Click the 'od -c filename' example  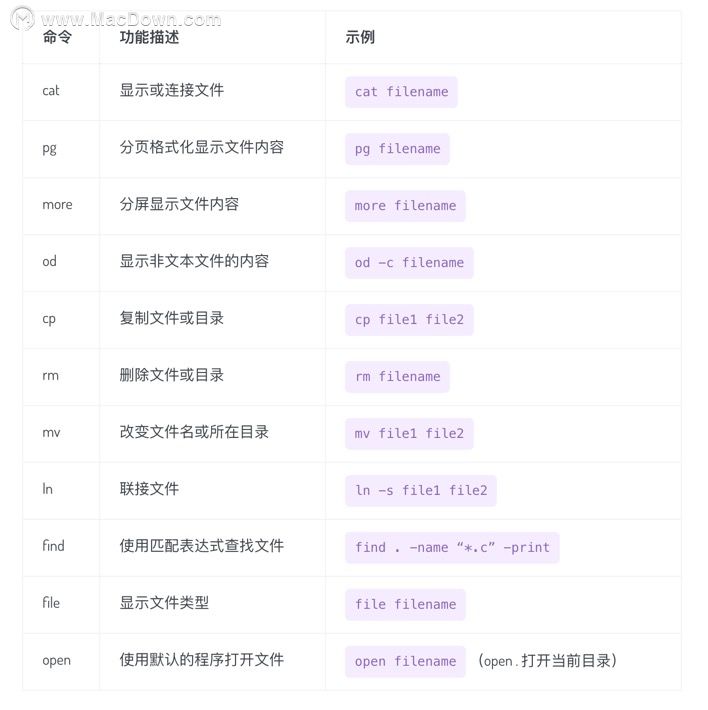pos(409,263)
